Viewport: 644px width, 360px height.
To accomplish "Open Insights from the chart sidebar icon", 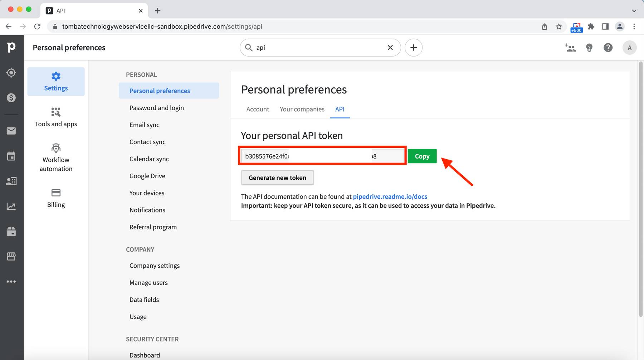I will tap(11, 206).
